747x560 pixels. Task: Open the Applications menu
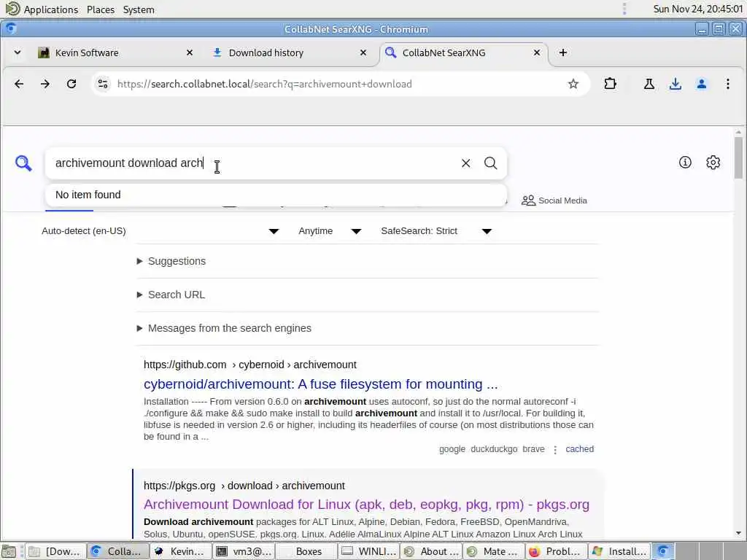[42, 9]
